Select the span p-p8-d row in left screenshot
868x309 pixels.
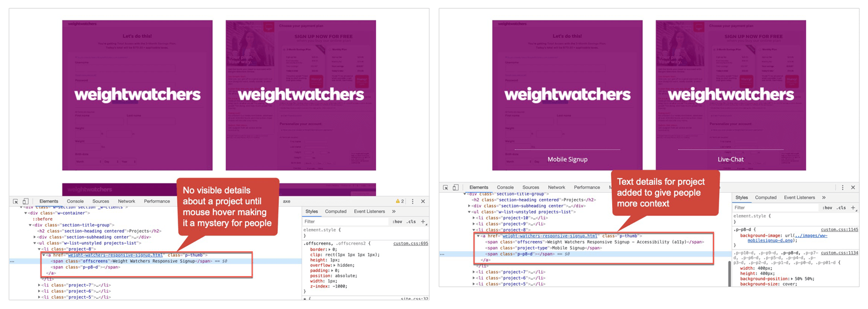point(85,267)
